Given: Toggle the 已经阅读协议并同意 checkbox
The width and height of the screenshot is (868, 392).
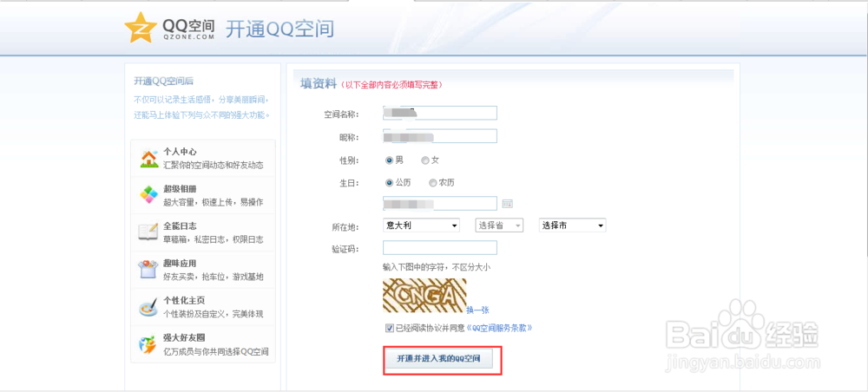Looking at the screenshot, I should point(390,328).
